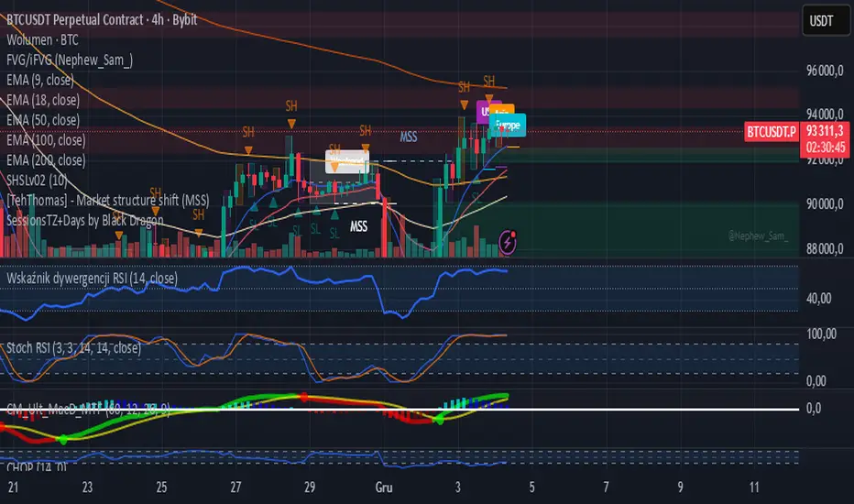Click the Gru month marker on time axis
The image size is (854, 504).
click(x=383, y=488)
